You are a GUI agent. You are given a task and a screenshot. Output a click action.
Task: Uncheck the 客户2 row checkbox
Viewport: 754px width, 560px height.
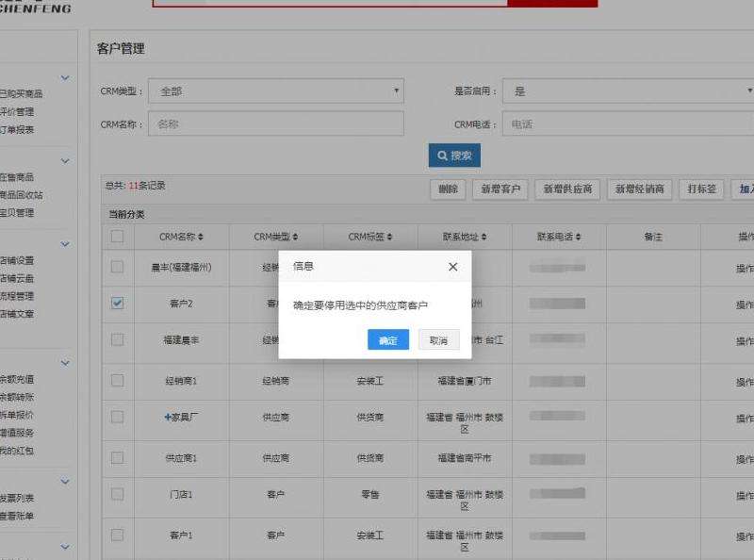click(x=117, y=303)
